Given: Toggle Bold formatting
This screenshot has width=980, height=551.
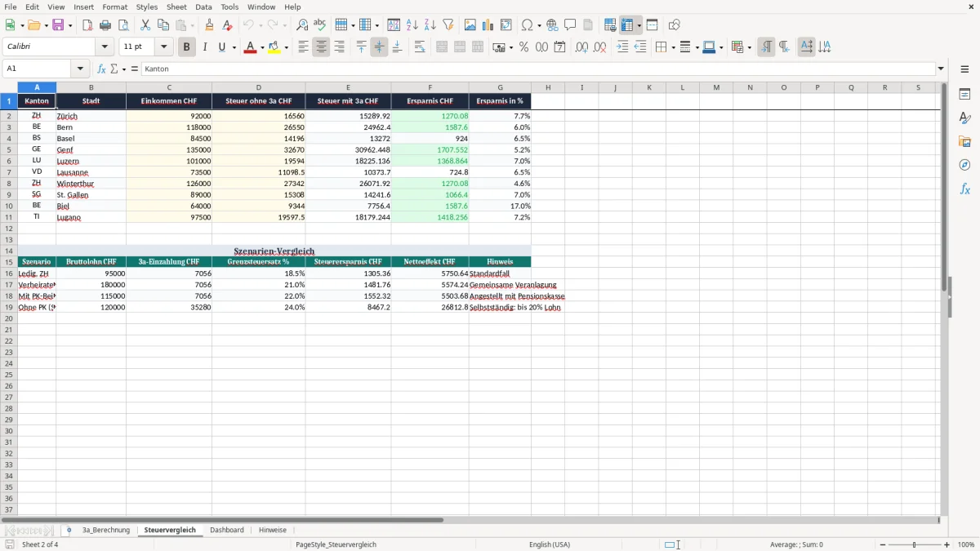Looking at the screenshot, I should coord(186,47).
